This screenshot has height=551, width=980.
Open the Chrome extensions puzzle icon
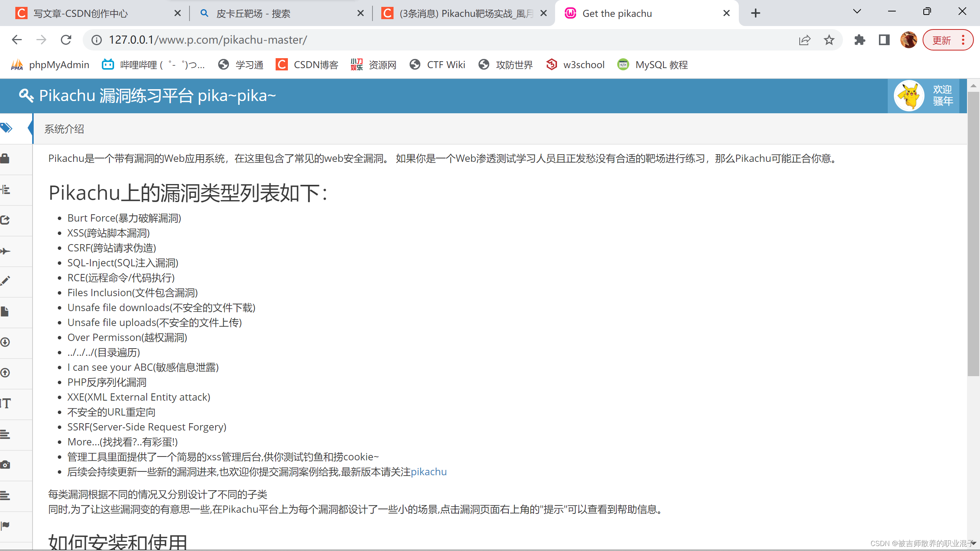pyautogui.click(x=859, y=40)
